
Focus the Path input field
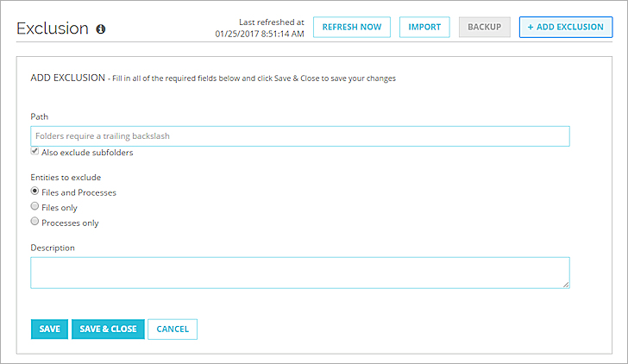(300, 136)
